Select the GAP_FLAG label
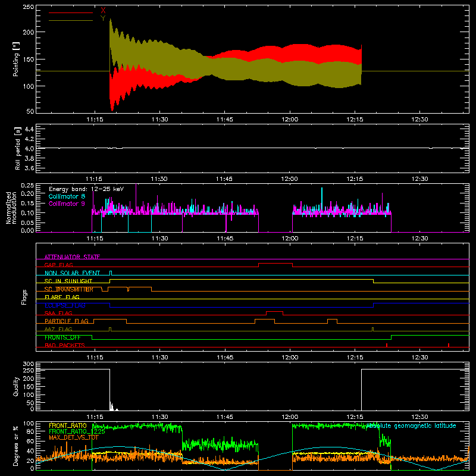The image size is (476, 476). tap(58, 265)
